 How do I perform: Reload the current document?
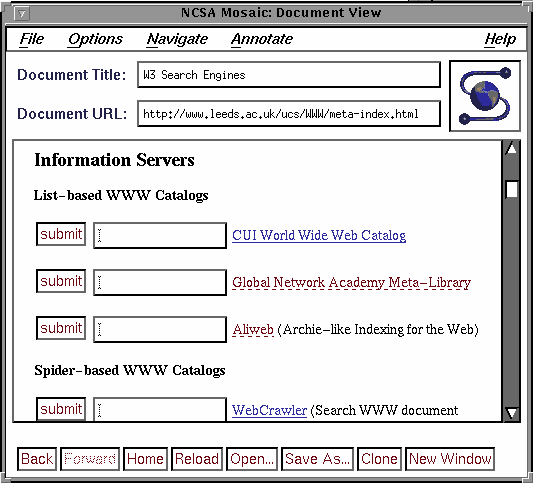coord(197,459)
